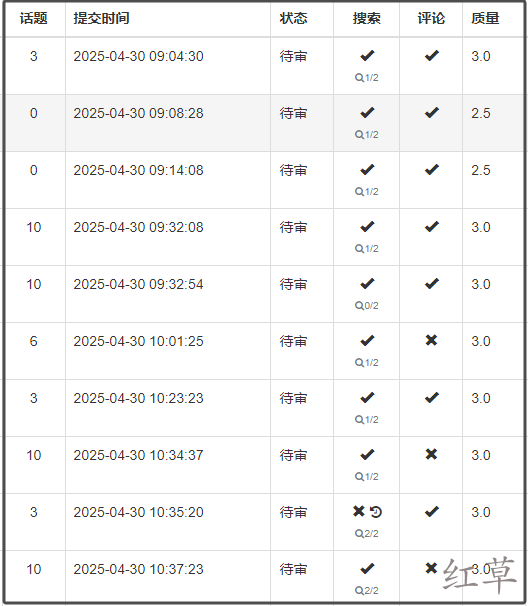Image resolution: width=528 pixels, height=606 pixels.
Task: Open submission timestamp 2025-04-30 09:32:08
Action: (138, 227)
